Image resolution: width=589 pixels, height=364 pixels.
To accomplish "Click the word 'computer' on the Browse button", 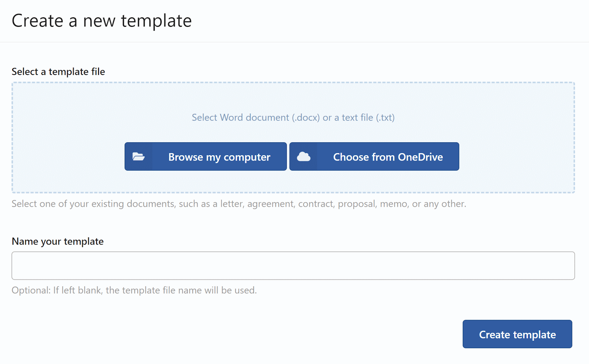I will pyautogui.click(x=247, y=157).
